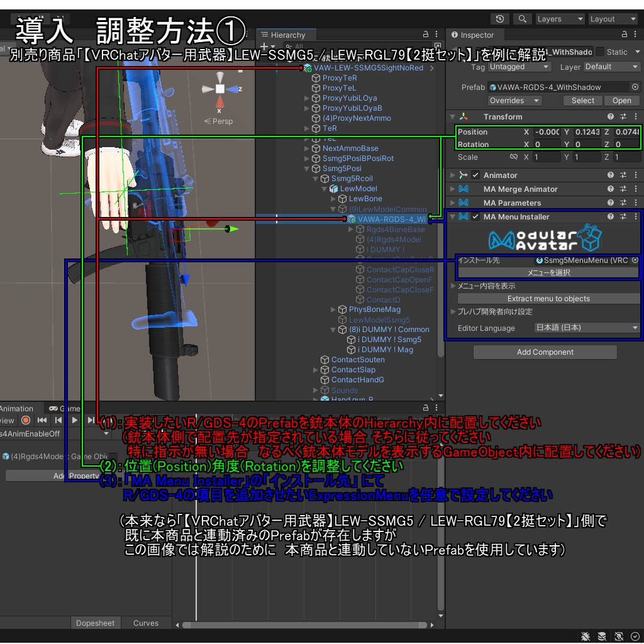Click the timeline horizontal scrollbar
Image resolution: width=644 pixels, height=644 pixels.
tap(305, 625)
